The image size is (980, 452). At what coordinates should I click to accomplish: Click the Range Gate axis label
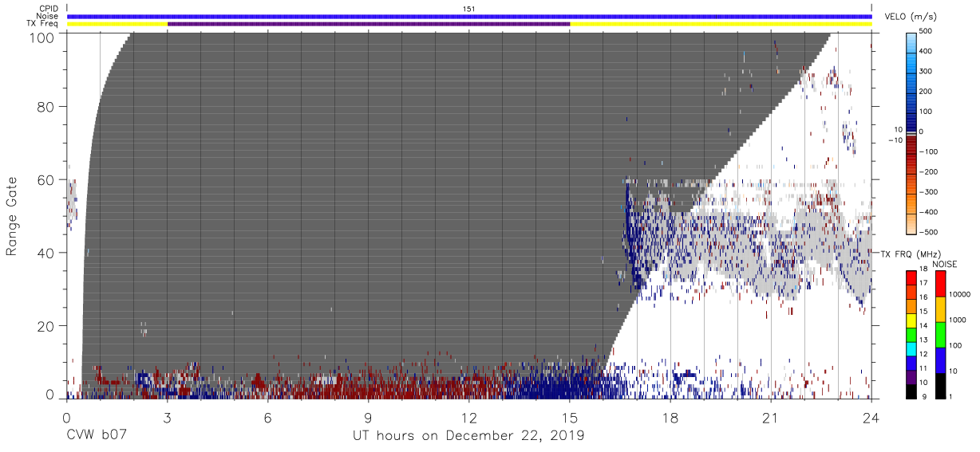click(x=12, y=217)
